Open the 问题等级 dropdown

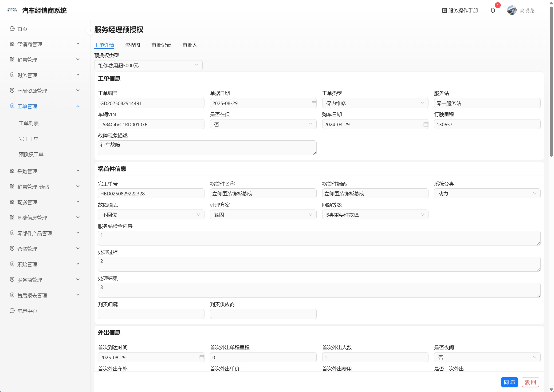pyautogui.click(x=375, y=215)
